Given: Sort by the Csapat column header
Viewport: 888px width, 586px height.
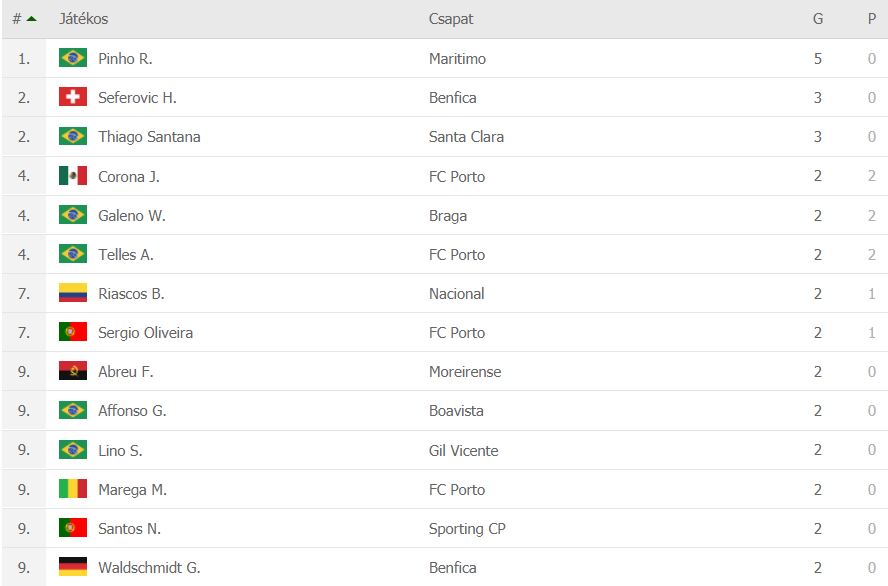Looking at the screenshot, I should point(451,19).
